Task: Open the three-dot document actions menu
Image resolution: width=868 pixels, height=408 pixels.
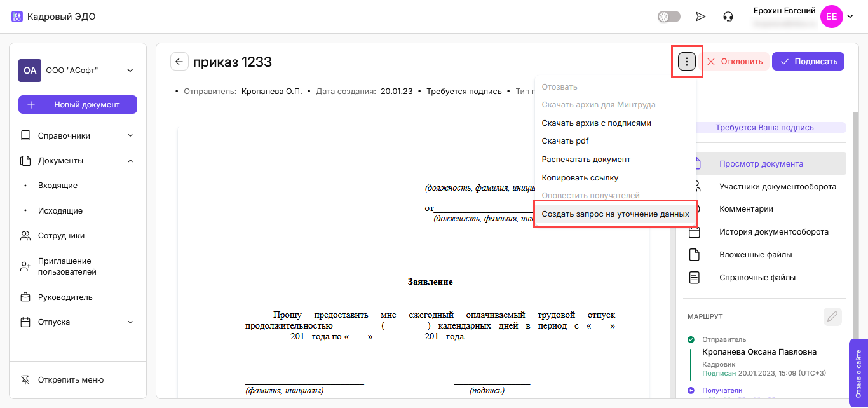Action: 687,62
